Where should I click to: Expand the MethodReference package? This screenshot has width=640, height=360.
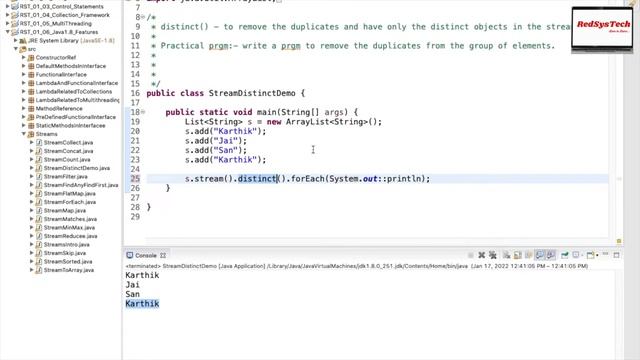tap(24, 109)
